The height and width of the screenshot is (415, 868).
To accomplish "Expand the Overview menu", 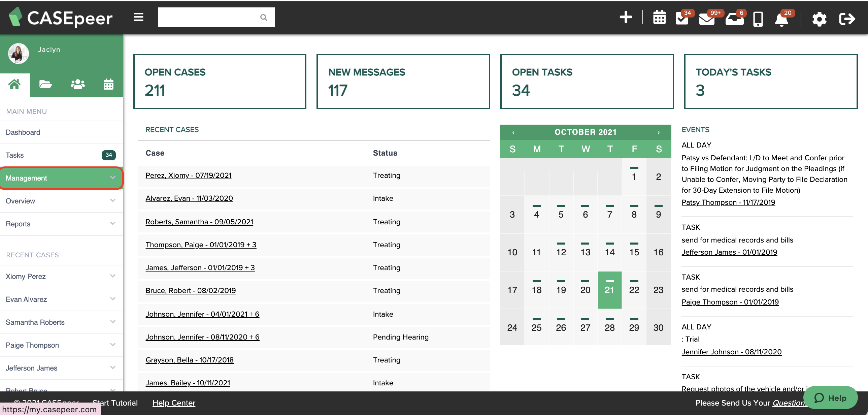I will coord(61,201).
